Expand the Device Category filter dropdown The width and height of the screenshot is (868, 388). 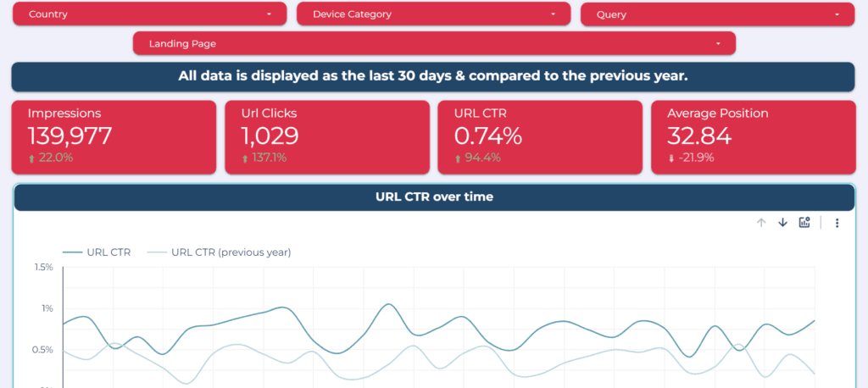[x=432, y=14]
